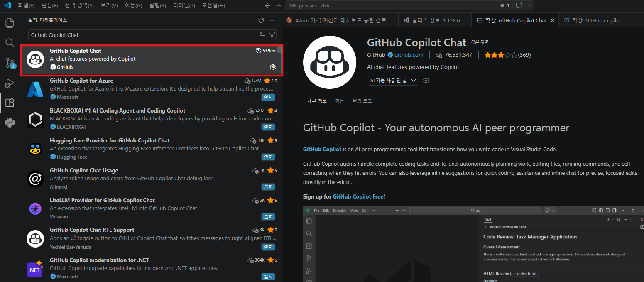Select BLACKBOXAI extension row
Image resolution: width=644 pixels, height=282 pixels.
151,119
